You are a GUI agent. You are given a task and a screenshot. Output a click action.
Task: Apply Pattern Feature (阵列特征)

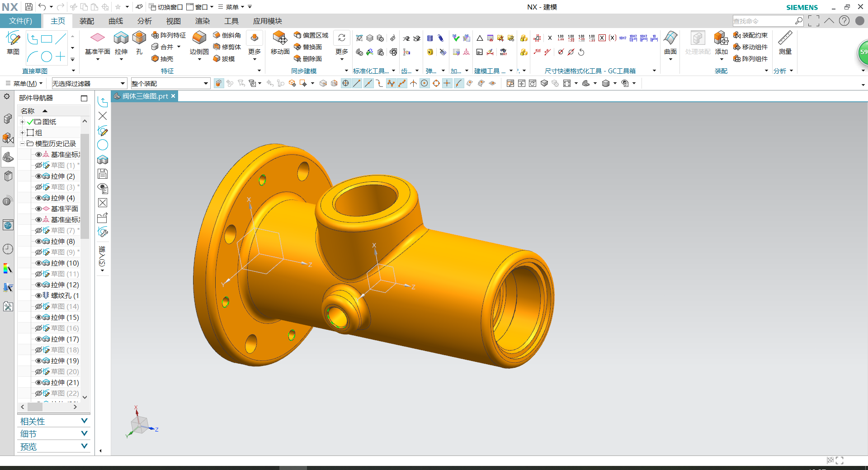pos(169,35)
